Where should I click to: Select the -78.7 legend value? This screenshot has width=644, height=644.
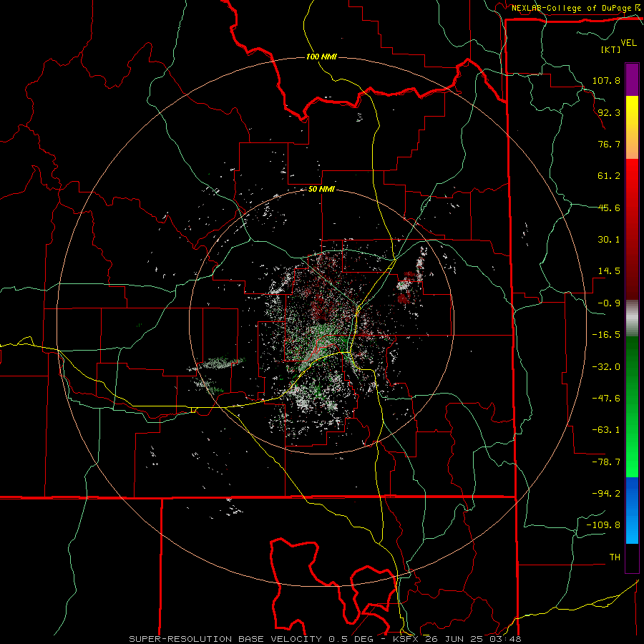pyautogui.click(x=606, y=462)
